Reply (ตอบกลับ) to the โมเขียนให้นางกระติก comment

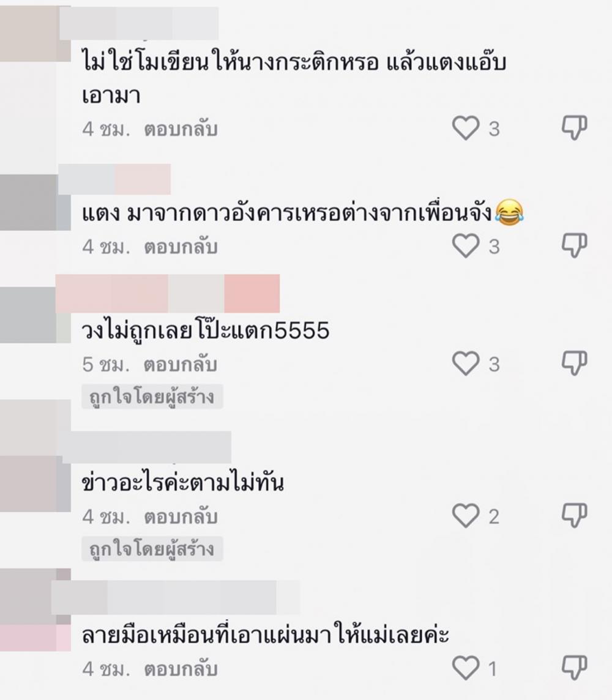[181, 130]
